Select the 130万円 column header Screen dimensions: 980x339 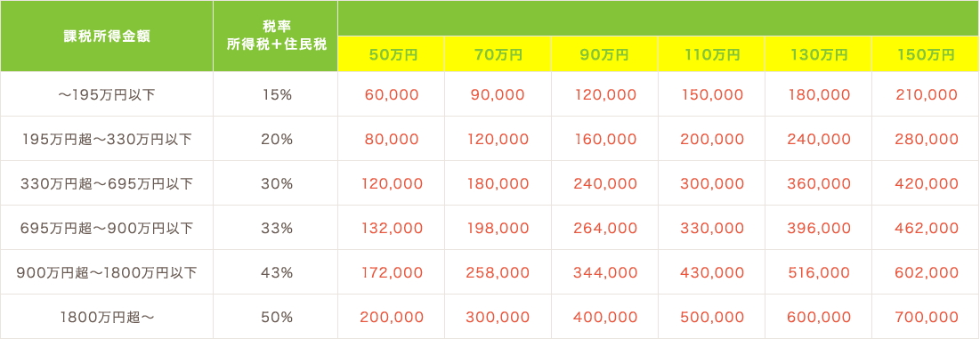[x=819, y=54]
